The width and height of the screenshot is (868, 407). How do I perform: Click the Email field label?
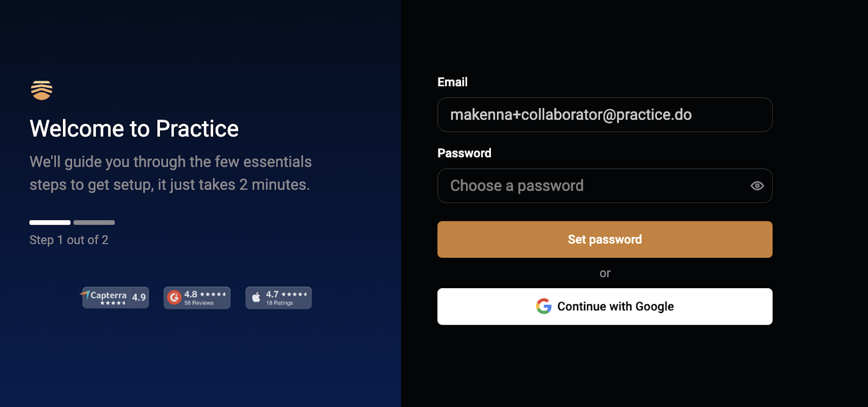tap(452, 82)
